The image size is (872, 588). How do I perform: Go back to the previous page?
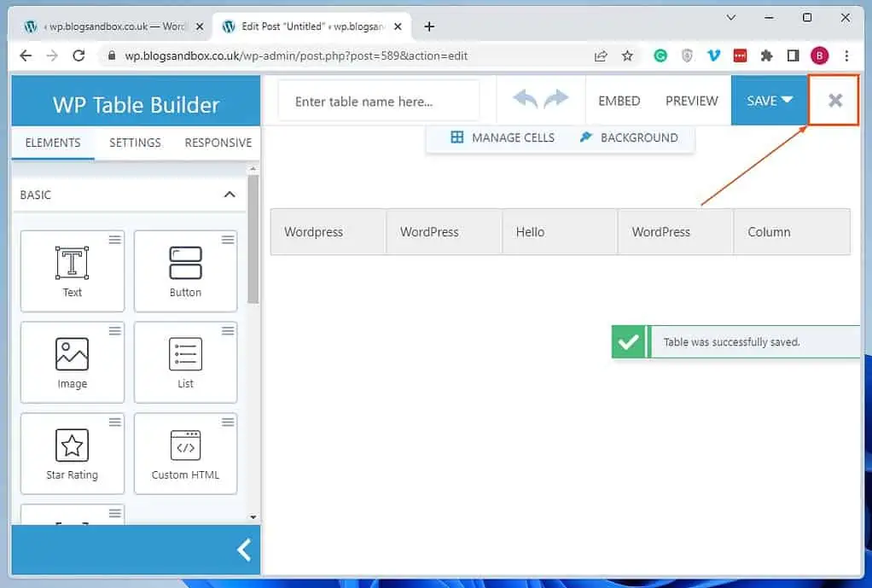point(26,55)
